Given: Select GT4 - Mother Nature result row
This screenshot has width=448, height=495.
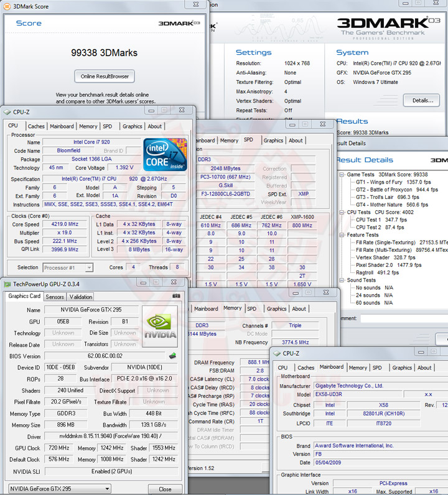Looking at the screenshot, I should [x=392, y=205].
